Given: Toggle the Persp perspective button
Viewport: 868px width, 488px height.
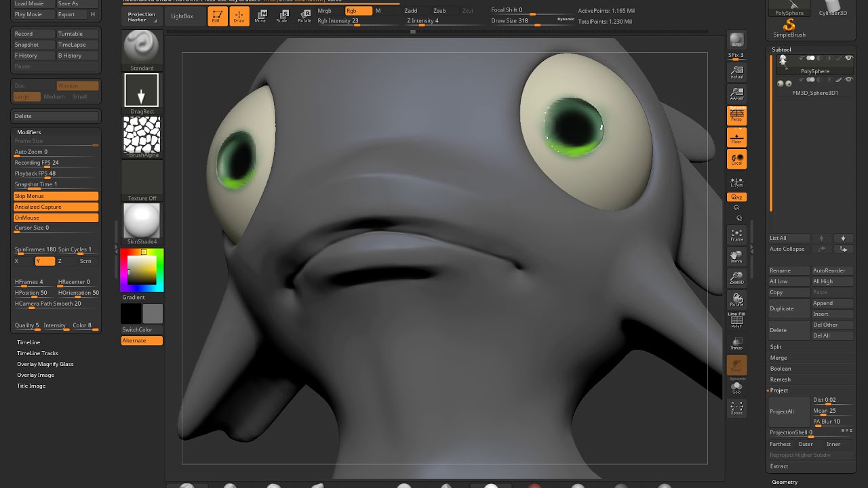Looking at the screenshot, I should [x=736, y=116].
